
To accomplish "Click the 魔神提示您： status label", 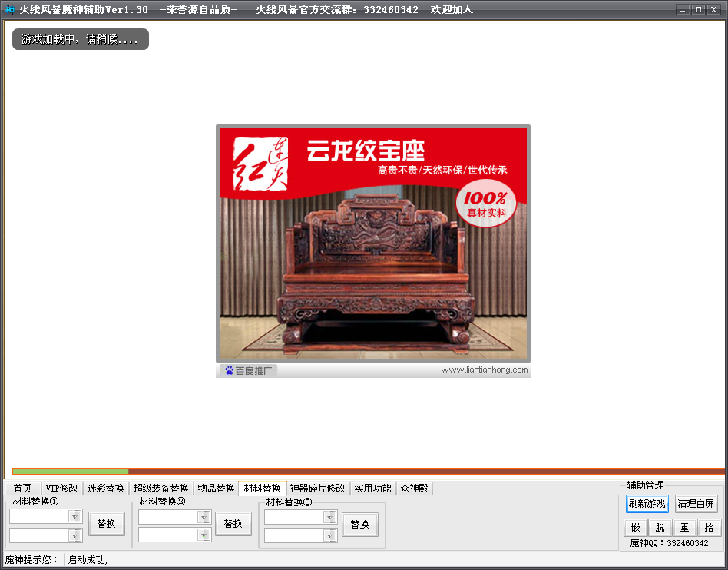I will [31, 560].
